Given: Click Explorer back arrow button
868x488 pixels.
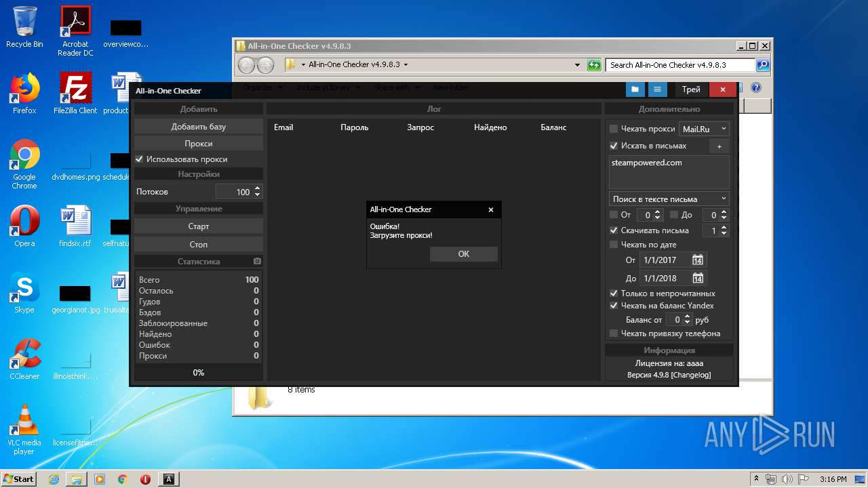Looking at the screenshot, I should coord(246,65).
